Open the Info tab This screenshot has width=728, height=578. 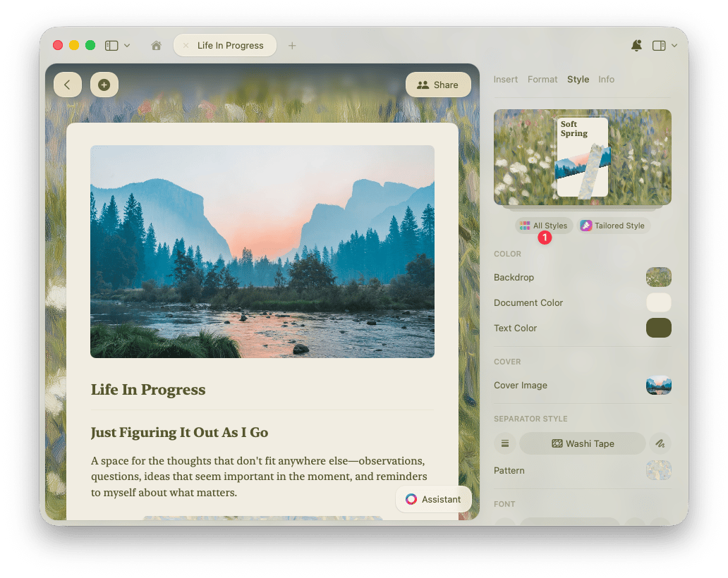607,80
